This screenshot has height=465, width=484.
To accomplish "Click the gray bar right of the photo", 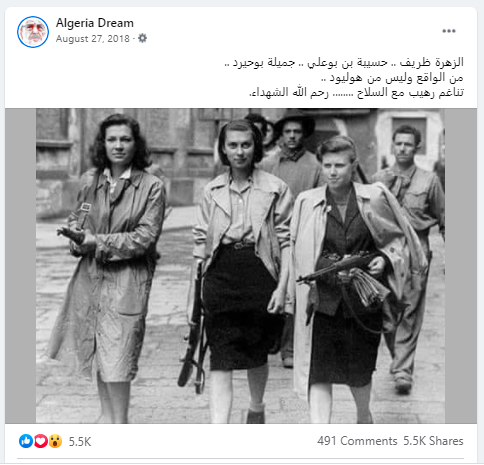I will click(x=461, y=266).
